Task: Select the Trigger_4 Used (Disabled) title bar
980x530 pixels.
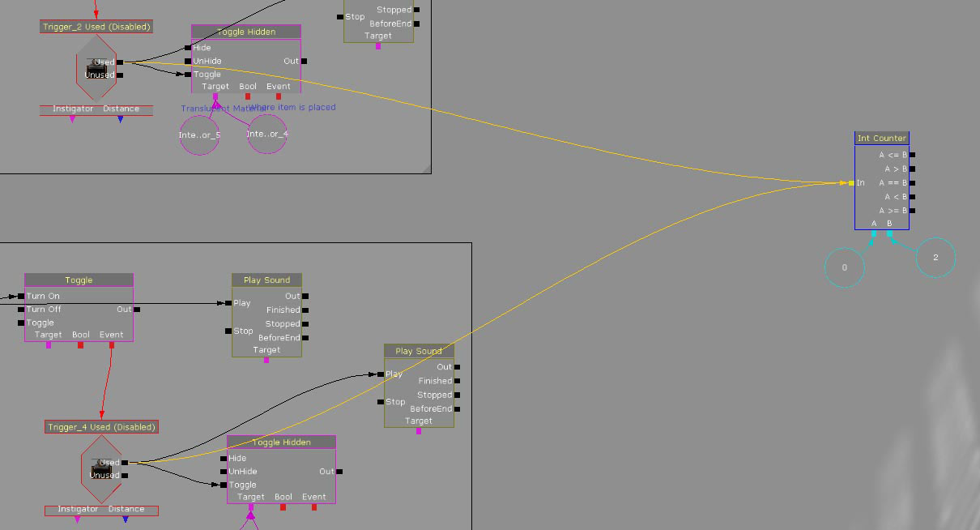Action: [101, 427]
